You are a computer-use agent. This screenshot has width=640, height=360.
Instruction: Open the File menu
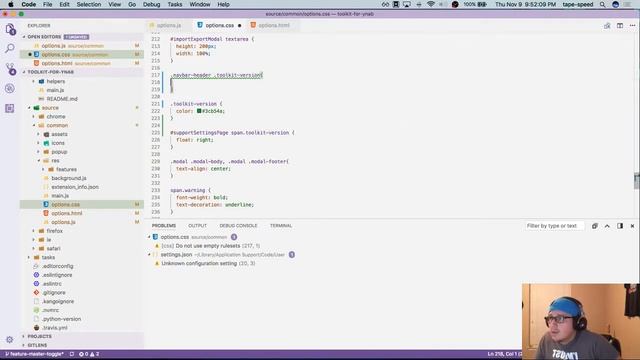pos(47,4)
